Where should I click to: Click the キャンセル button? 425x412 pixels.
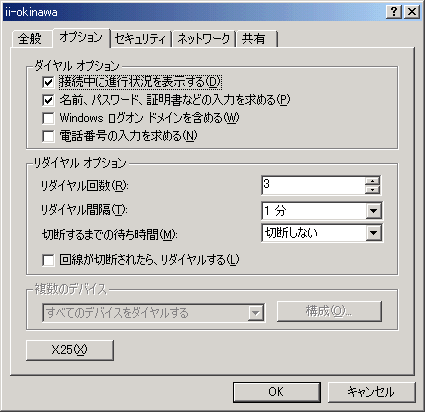coord(372,392)
